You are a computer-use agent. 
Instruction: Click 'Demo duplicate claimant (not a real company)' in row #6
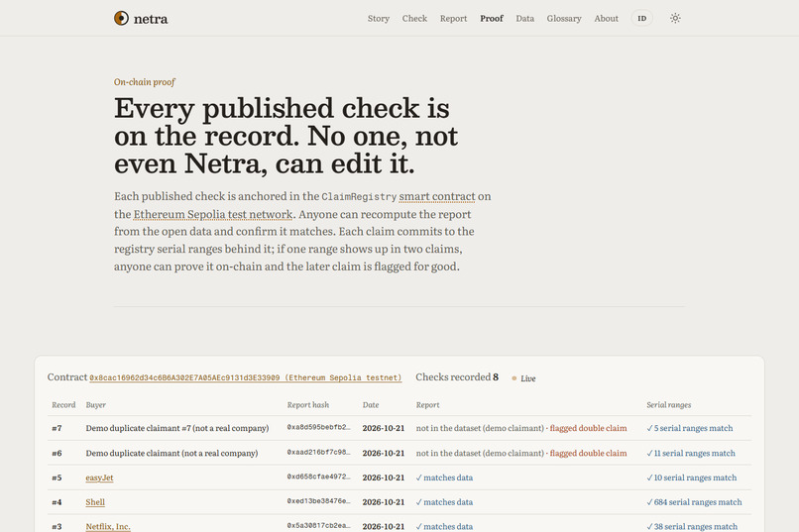[x=171, y=453]
